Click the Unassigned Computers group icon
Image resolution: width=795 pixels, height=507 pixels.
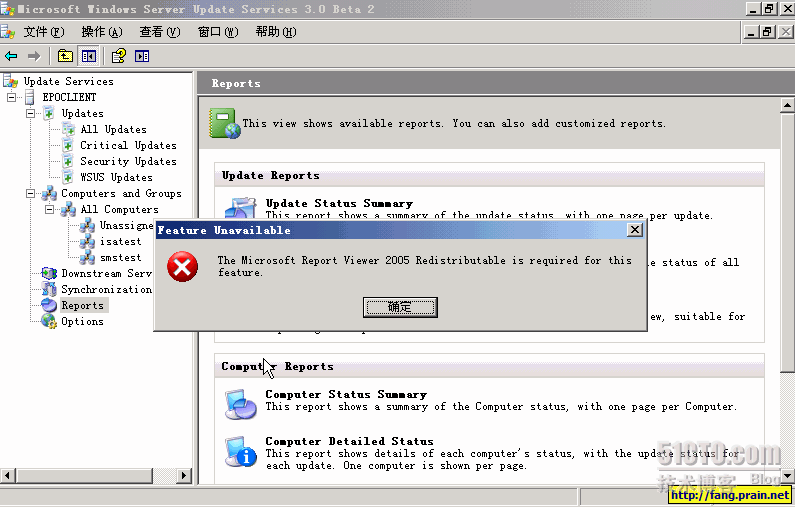pos(87,225)
